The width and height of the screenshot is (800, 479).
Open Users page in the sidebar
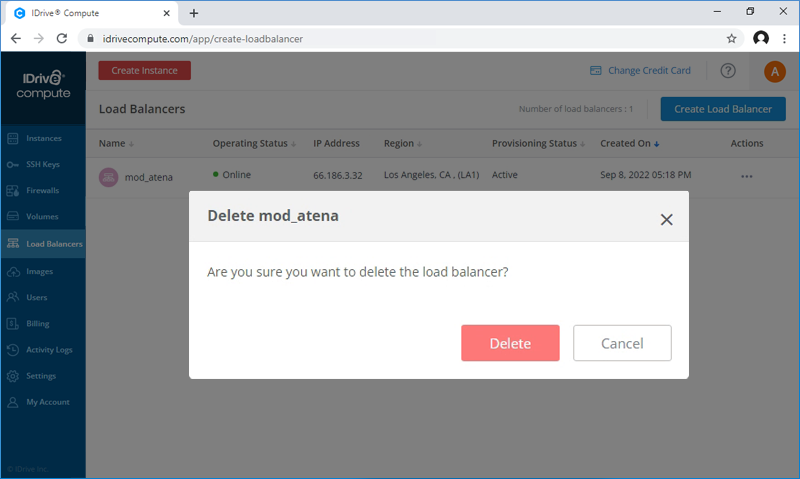click(37, 297)
